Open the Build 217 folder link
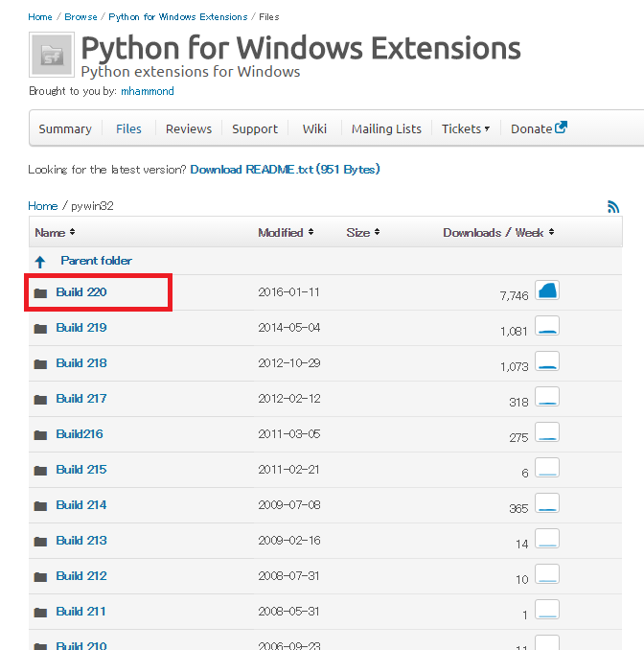Viewport: 644px width, 650px height. coord(81,399)
